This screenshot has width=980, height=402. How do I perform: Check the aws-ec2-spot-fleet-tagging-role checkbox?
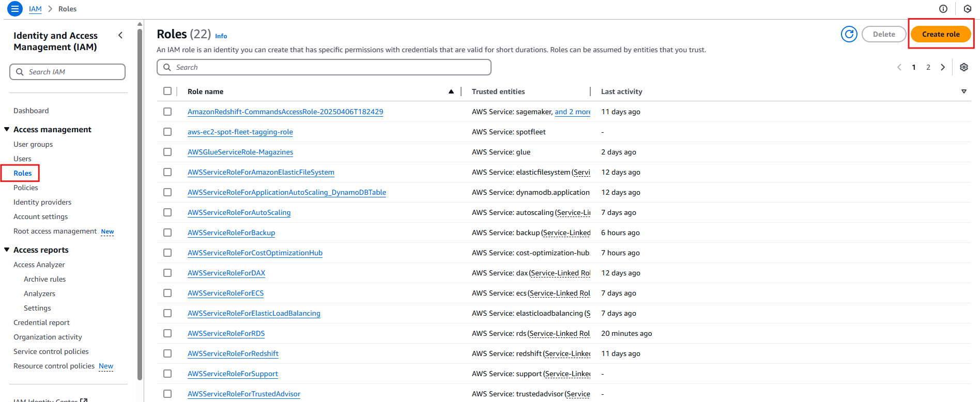167,132
